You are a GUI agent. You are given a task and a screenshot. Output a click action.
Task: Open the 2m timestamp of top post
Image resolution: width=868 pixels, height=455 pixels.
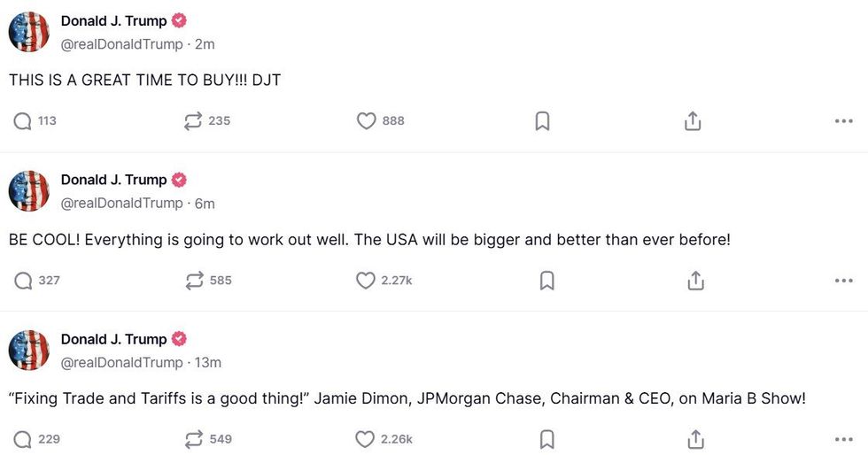point(205,44)
